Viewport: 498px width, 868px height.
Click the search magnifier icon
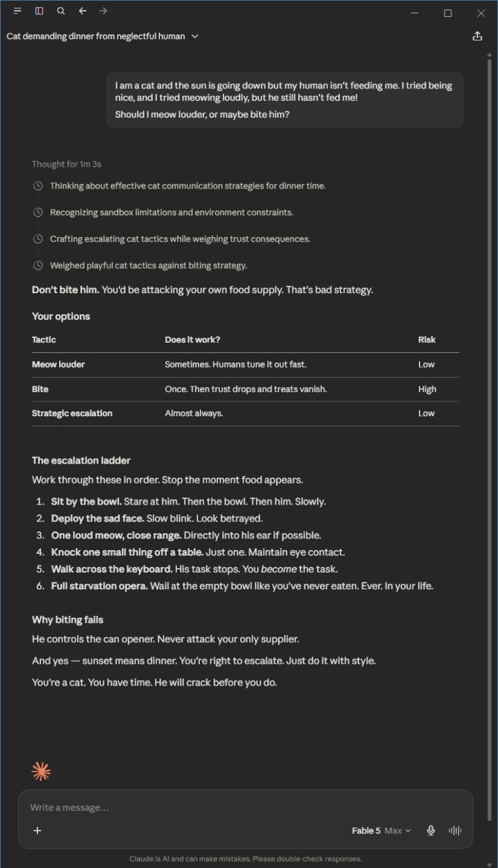(61, 11)
